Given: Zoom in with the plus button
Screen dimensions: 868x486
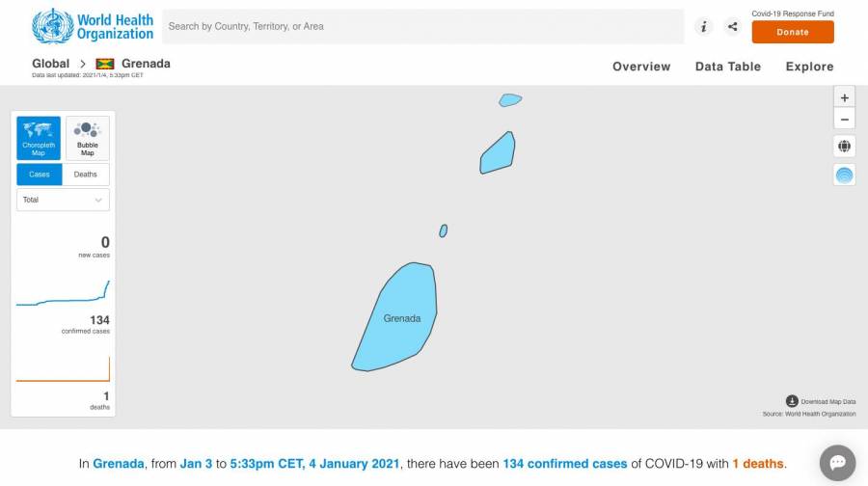Looking at the screenshot, I should pos(844,98).
